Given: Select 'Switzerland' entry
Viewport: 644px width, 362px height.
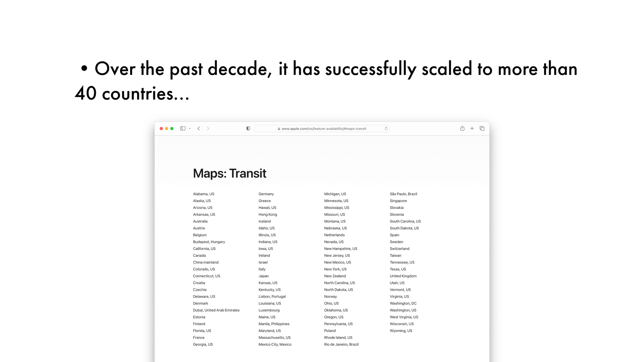Looking at the screenshot, I should [x=399, y=249].
